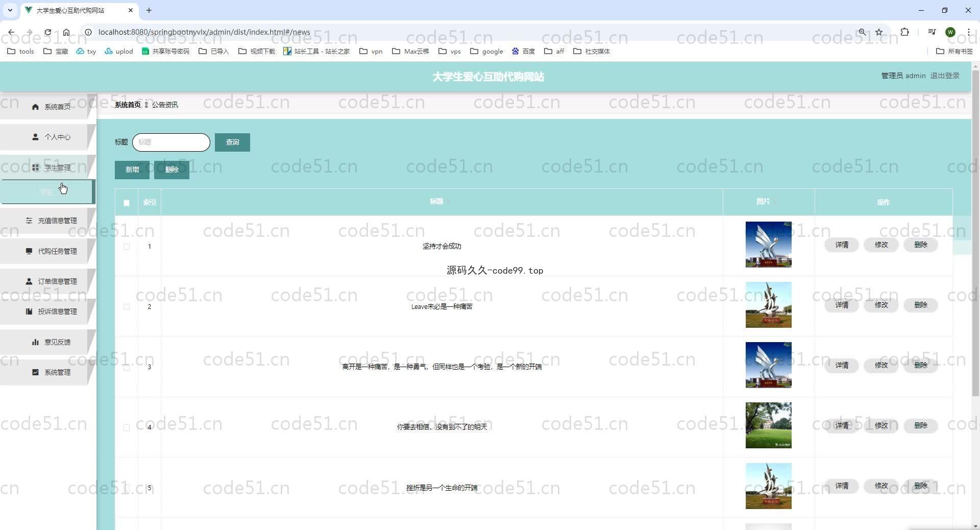Screen dimensions: 980x530
Task: Check the checkbox for row 4
Action: pyautogui.click(x=127, y=427)
